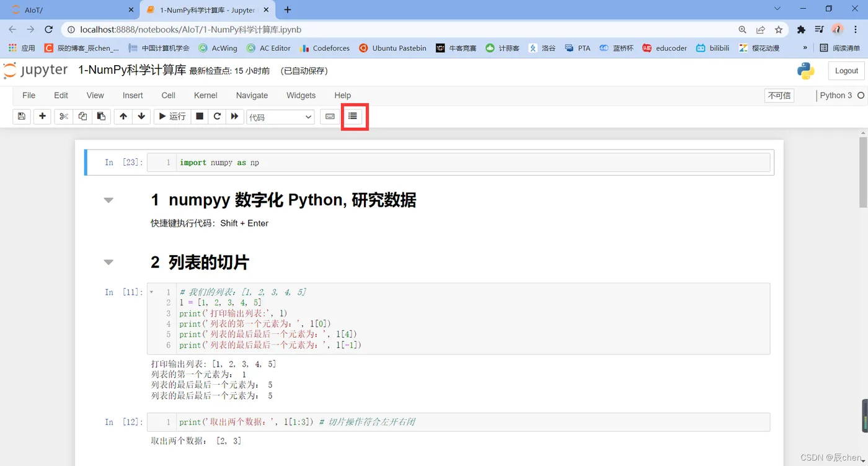Toggle the 不可信 notebook trust indicator
The width and height of the screenshot is (868, 466).
point(779,96)
